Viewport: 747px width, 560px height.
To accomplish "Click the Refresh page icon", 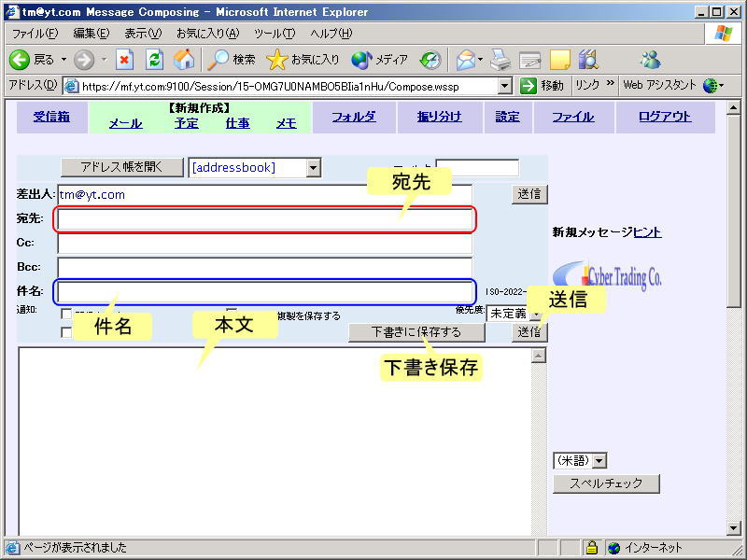I will pos(154,60).
